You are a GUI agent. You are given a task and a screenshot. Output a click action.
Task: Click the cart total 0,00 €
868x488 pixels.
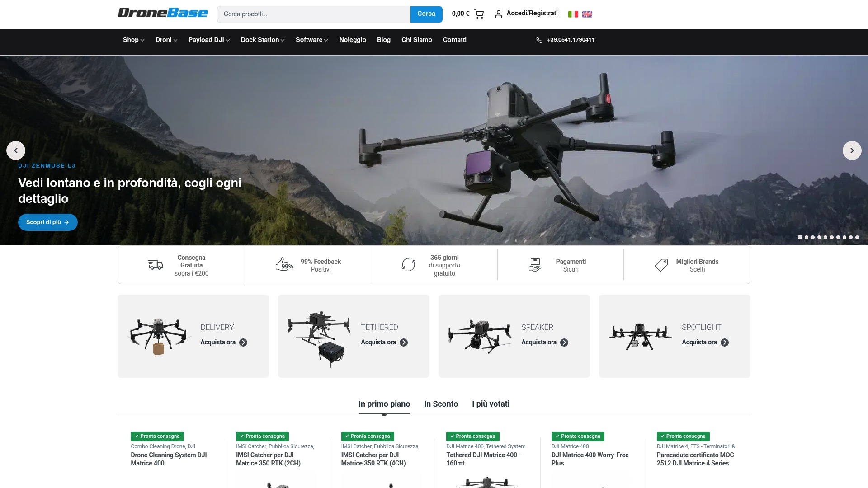pyautogui.click(x=461, y=14)
